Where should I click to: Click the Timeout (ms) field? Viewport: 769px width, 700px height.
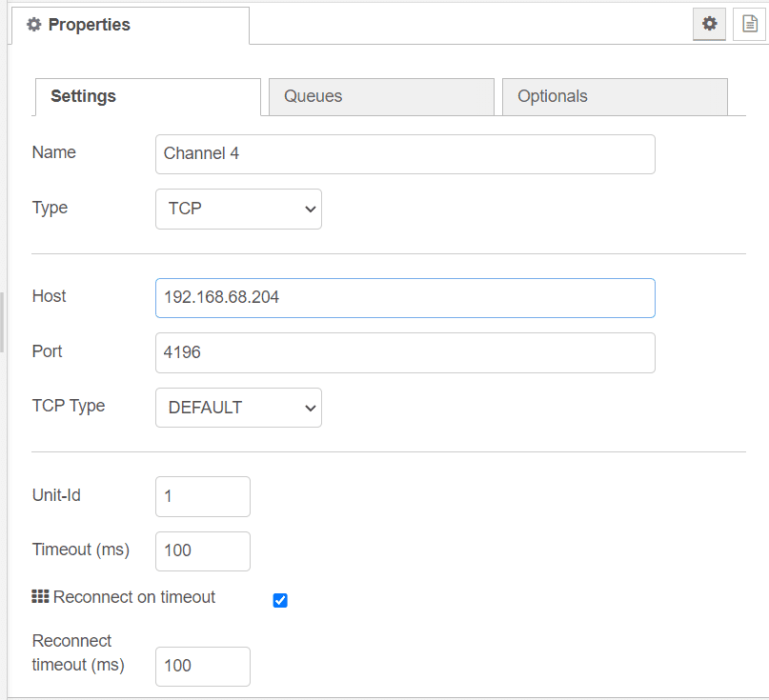tap(202, 550)
